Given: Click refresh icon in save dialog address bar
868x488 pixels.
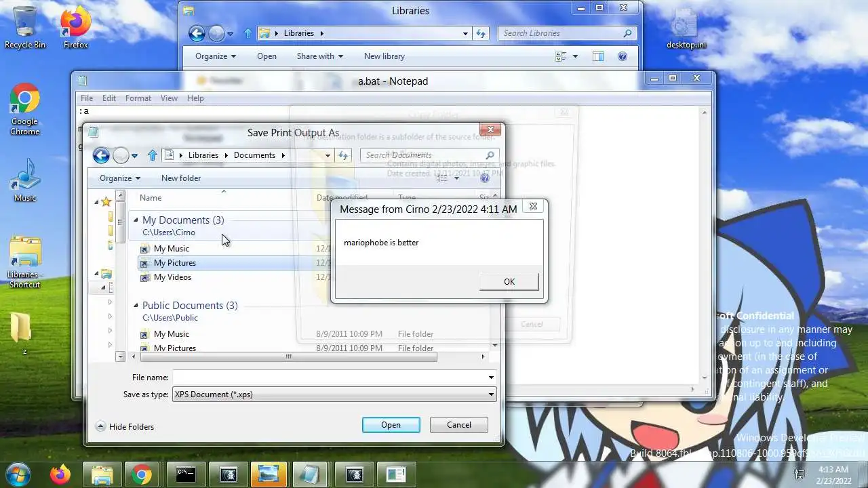Looking at the screenshot, I should (x=343, y=155).
